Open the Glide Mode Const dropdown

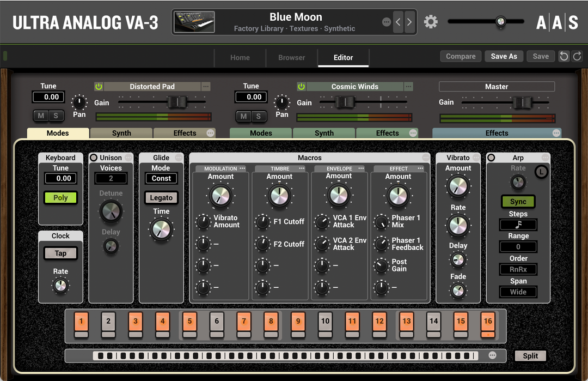pos(161,178)
